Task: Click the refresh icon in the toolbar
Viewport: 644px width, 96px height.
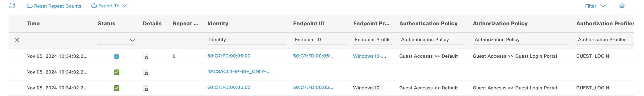Action: (x=12, y=5)
